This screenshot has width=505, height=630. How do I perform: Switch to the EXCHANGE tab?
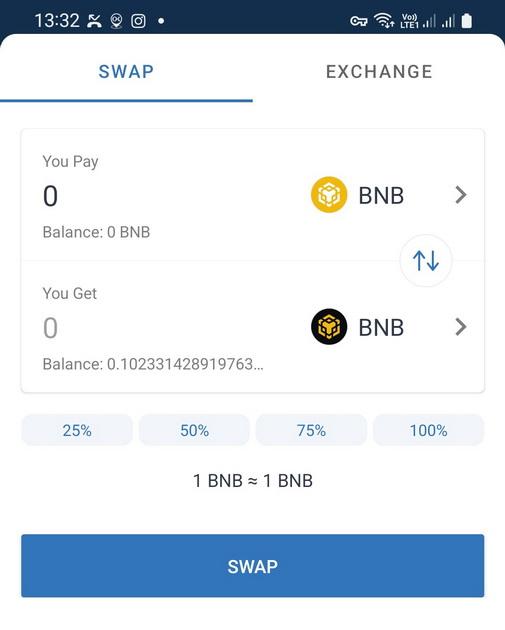pos(379,72)
